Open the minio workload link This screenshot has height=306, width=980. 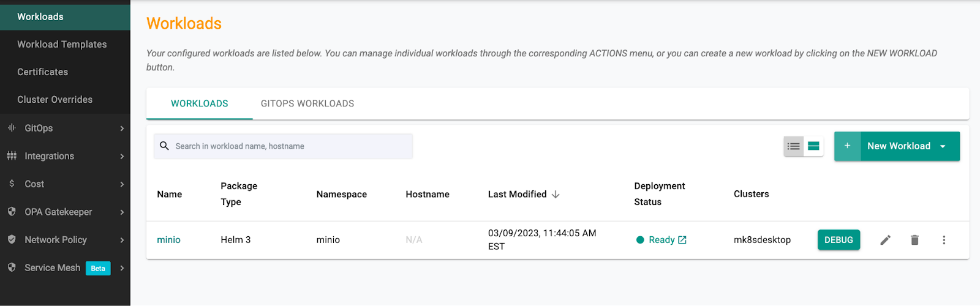click(168, 240)
